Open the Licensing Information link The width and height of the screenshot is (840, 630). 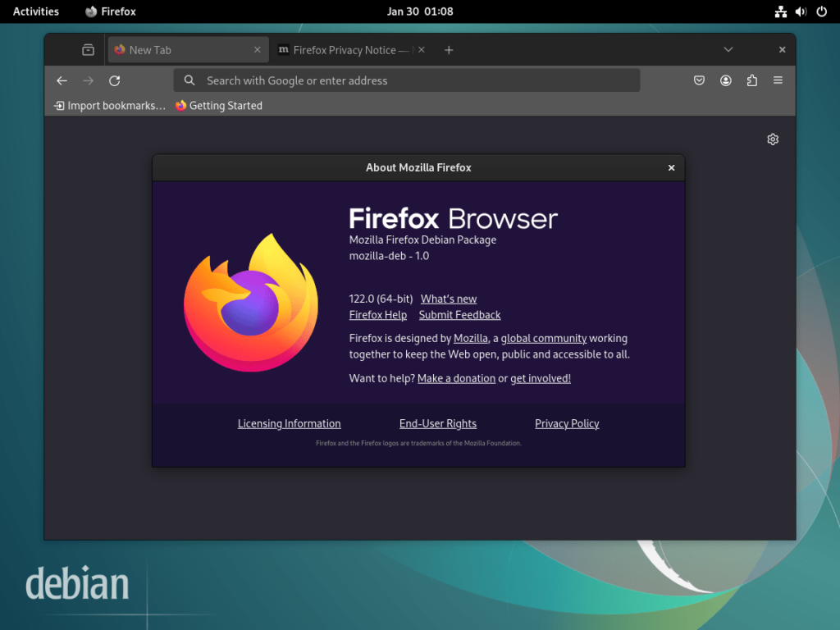(289, 423)
